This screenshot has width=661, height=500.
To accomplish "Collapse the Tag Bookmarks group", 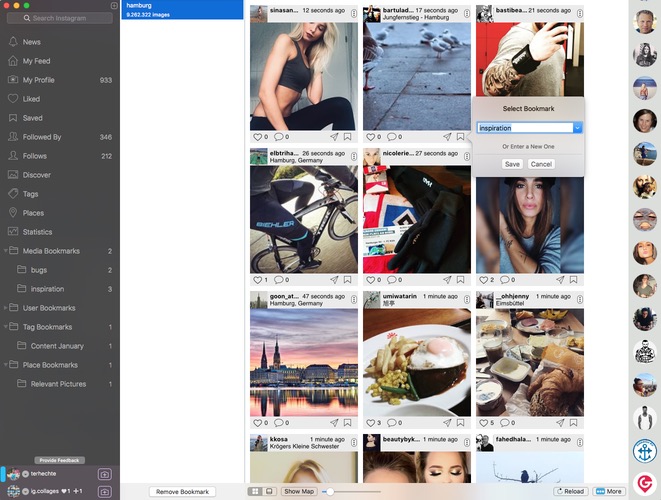I will tap(5, 327).
